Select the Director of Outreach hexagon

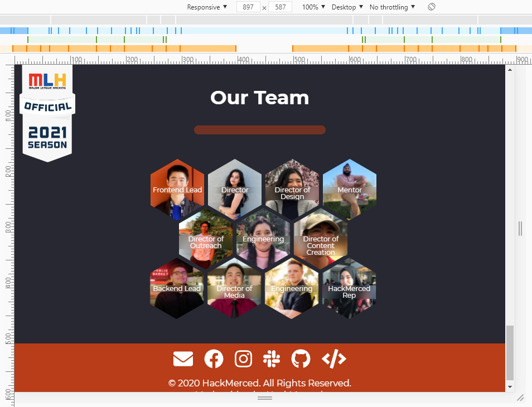[x=206, y=239]
